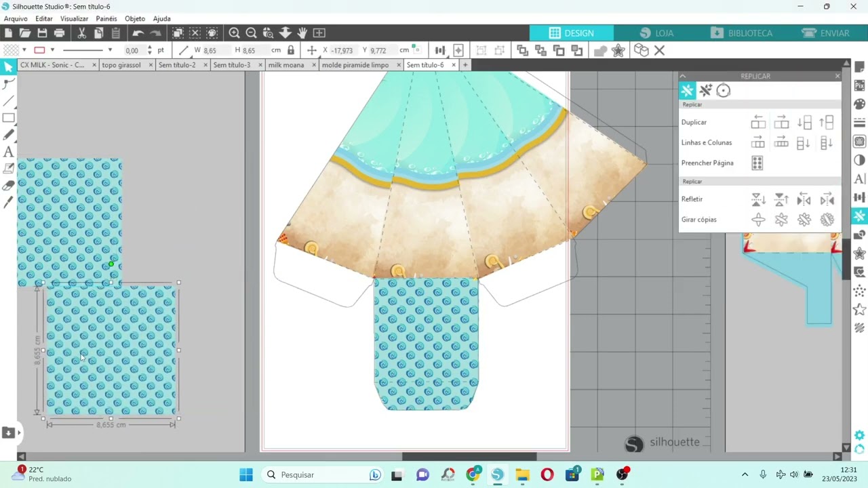Screen dimensions: 868x488
Task: Open line style dropdown arrow
Action: [109, 50]
